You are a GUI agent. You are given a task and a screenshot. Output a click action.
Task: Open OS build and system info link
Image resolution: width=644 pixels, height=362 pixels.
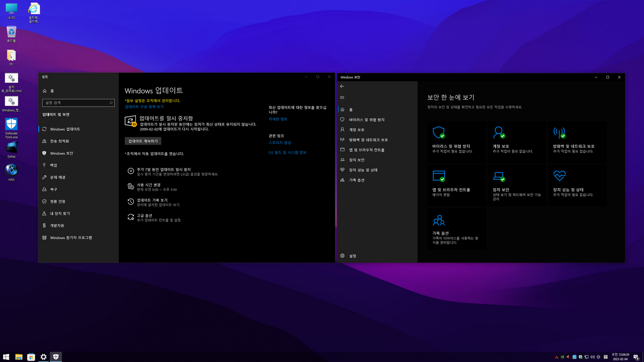tap(287, 153)
